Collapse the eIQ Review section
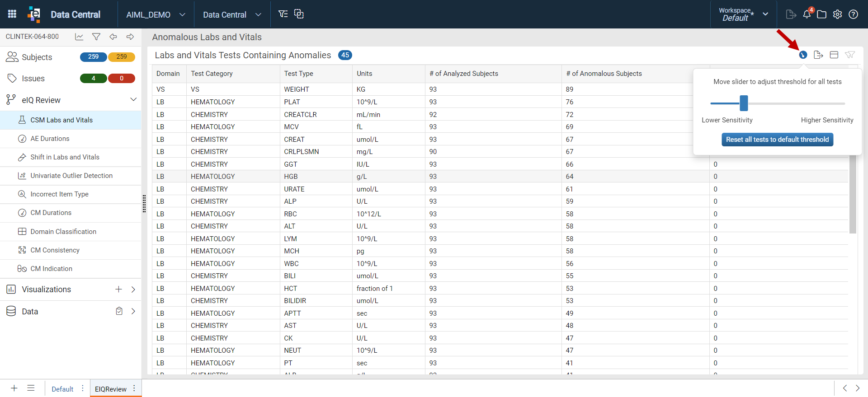 133,99
